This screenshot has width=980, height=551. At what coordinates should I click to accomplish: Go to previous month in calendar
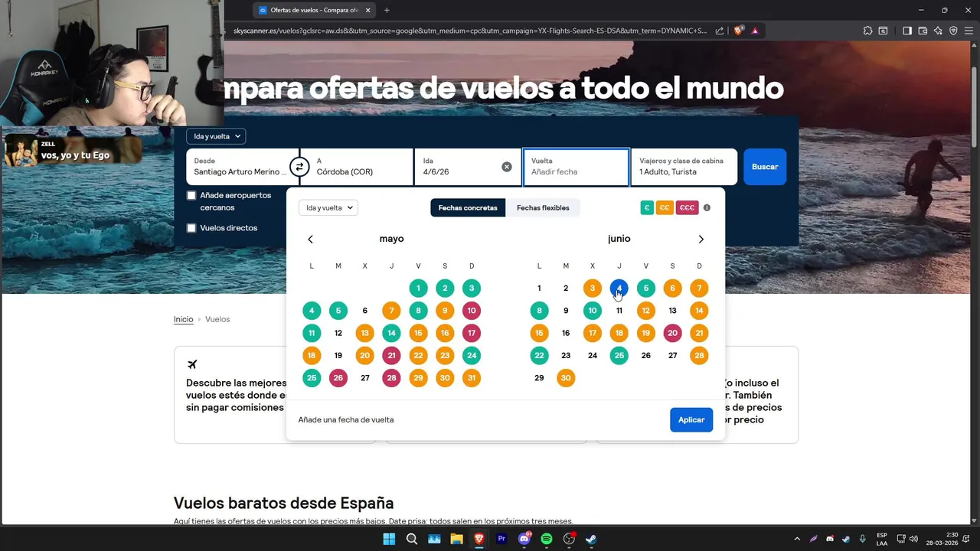[310, 240]
